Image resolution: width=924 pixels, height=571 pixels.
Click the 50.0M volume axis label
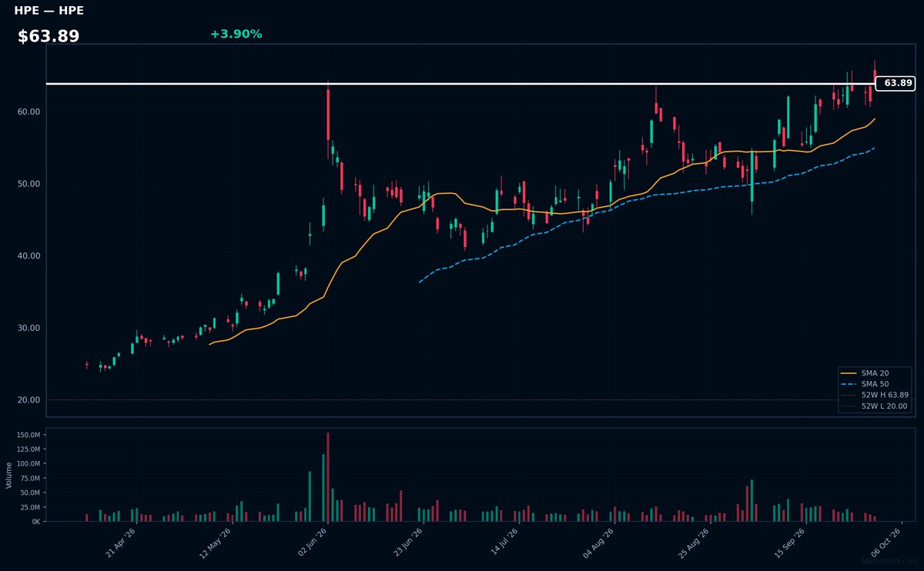(30, 493)
